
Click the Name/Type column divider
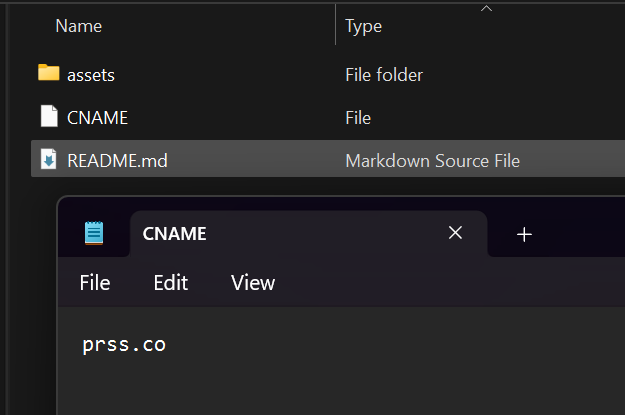pos(336,25)
